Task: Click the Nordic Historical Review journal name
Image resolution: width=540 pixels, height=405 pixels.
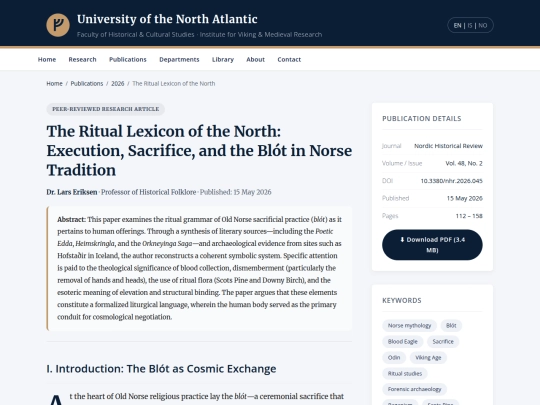Action: point(448,146)
